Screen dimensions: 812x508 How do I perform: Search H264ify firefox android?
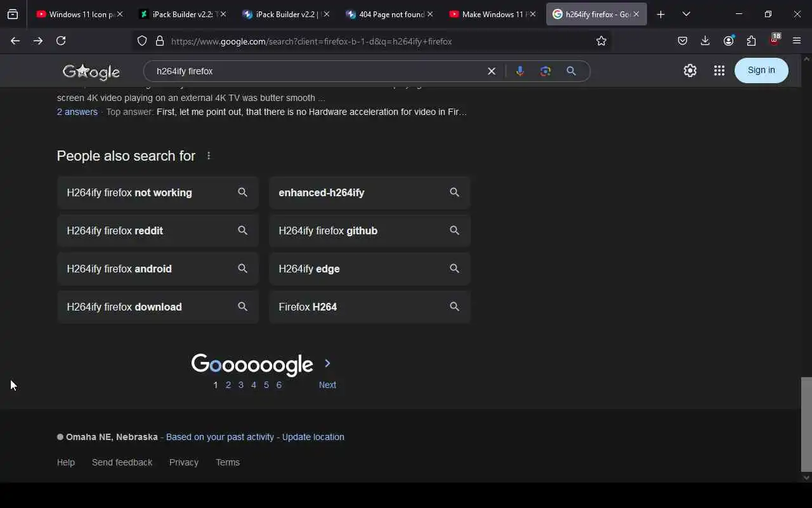pyautogui.click(x=158, y=269)
